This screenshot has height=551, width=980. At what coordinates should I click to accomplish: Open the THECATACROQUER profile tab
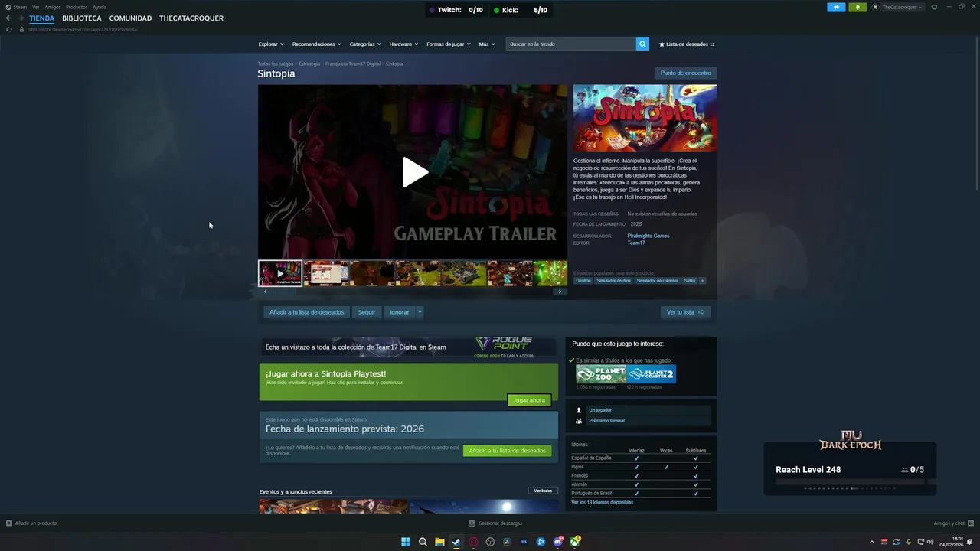[x=191, y=18]
